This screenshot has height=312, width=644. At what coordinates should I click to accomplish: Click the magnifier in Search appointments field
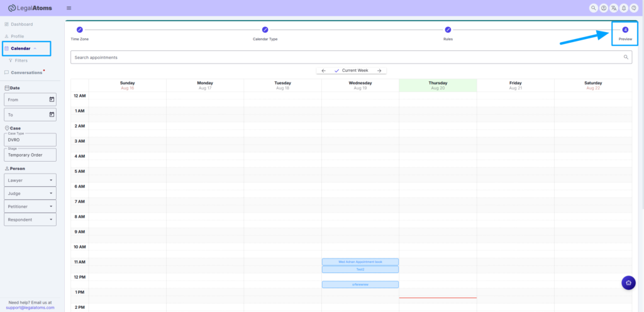pos(626,57)
